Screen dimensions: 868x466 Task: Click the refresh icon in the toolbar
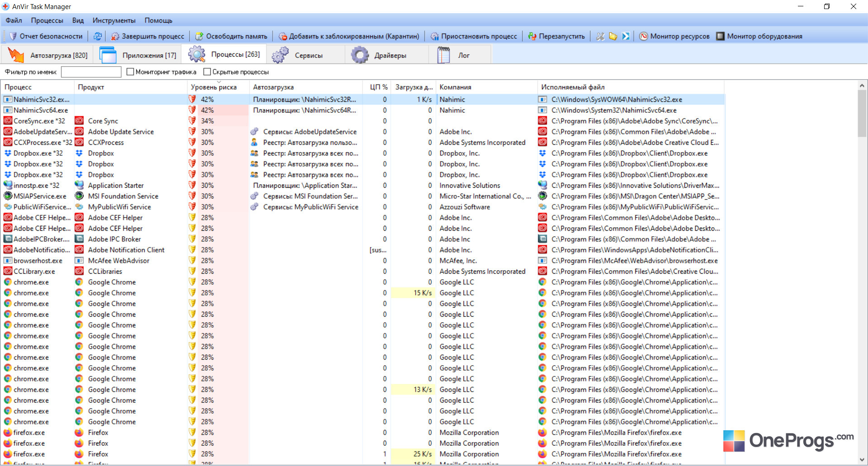pyautogui.click(x=98, y=36)
